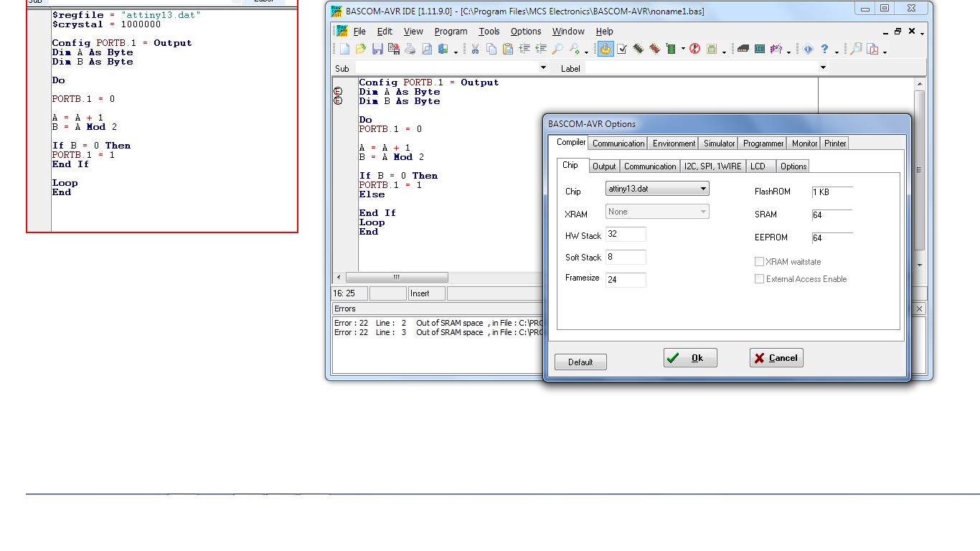Open the Terminal Emulator modem icon
Image resolution: width=980 pixels, height=551 pixels.
click(743, 49)
